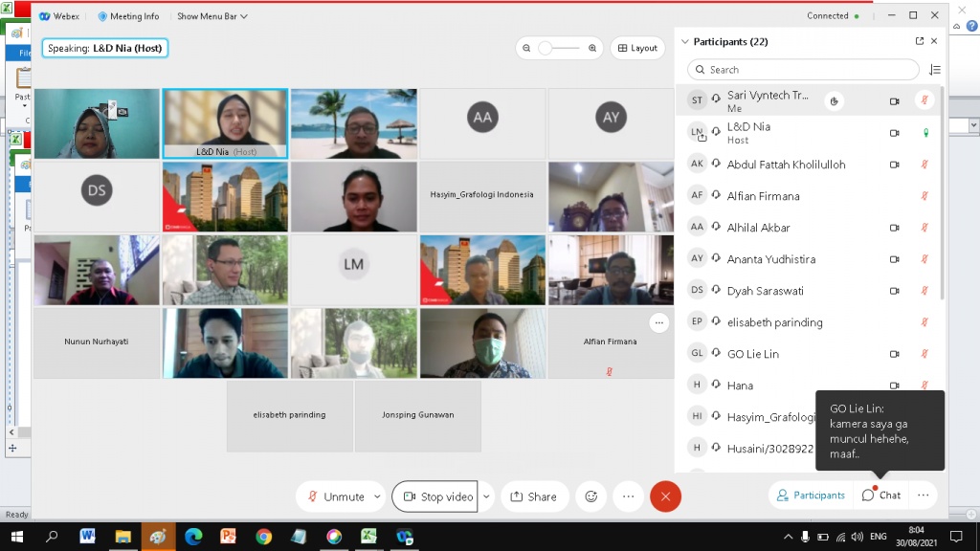Toggle Dyah Saraswati's camera
The image size is (980, 551).
[895, 290]
